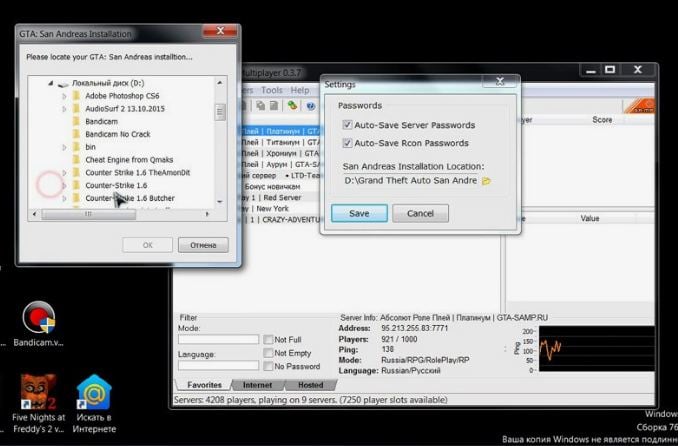Image resolution: width=678 pixels, height=446 pixels.
Task: Enable the No Password filter checkbox
Action: [268, 366]
